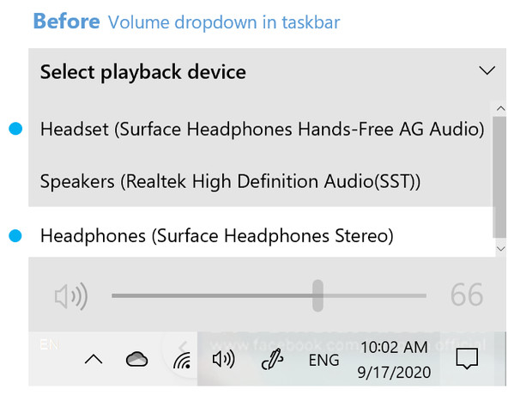Click the Select playback device header
The height and width of the screenshot is (401, 532).
click(143, 72)
